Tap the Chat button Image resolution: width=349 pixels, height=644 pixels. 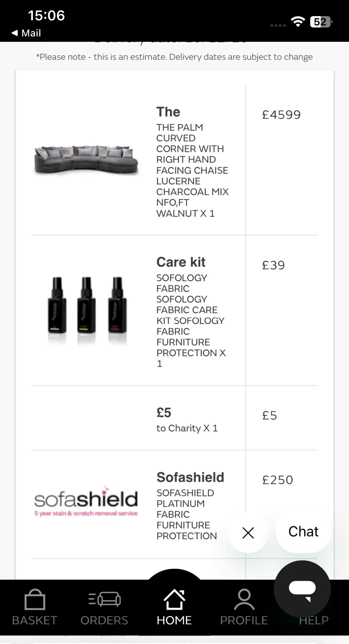[x=303, y=532]
